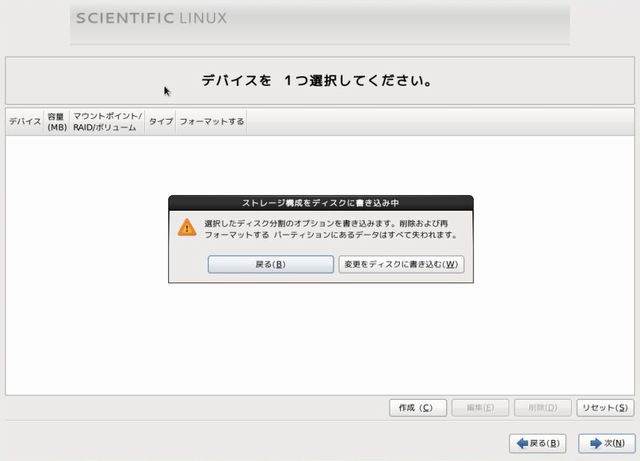
Task: Click the dialog's data loss warning text
Action: pos(330,229)
